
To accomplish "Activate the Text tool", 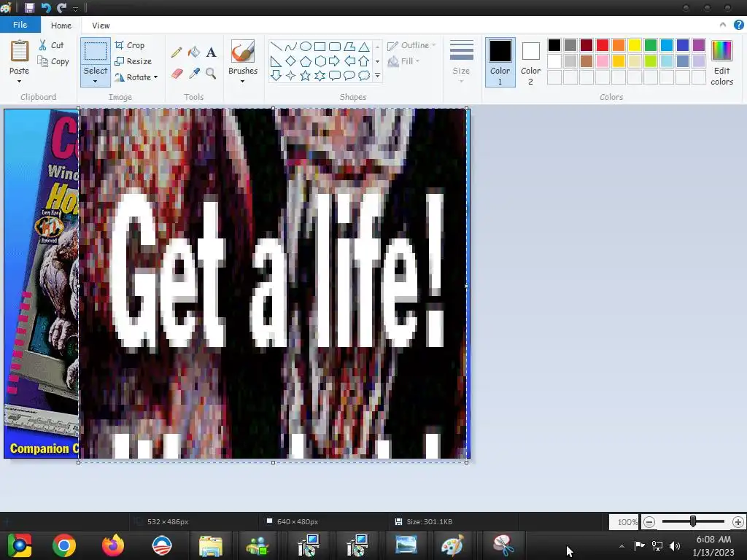I will [x=211, y=52].
